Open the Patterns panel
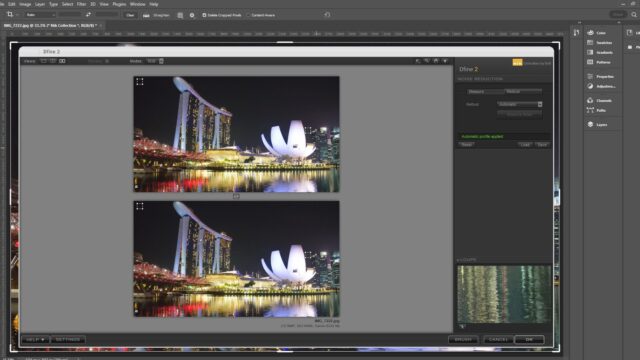 click(x=599, y=62)
